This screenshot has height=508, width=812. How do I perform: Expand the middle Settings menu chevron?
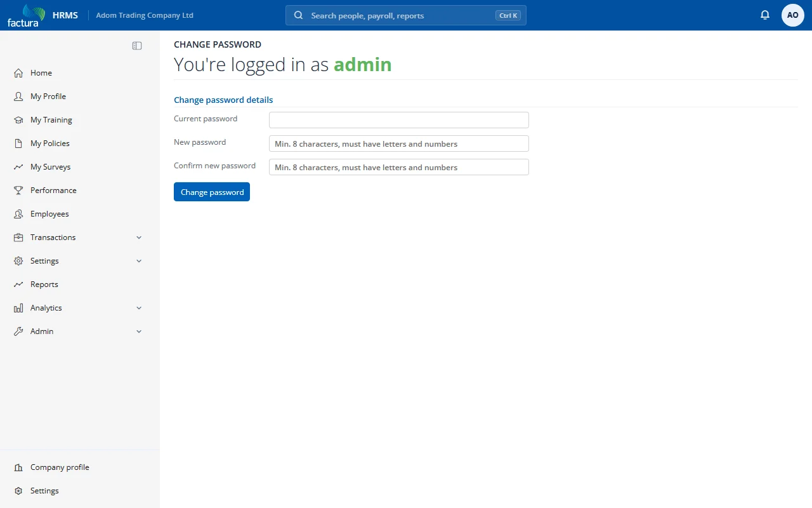click(139, 261)
